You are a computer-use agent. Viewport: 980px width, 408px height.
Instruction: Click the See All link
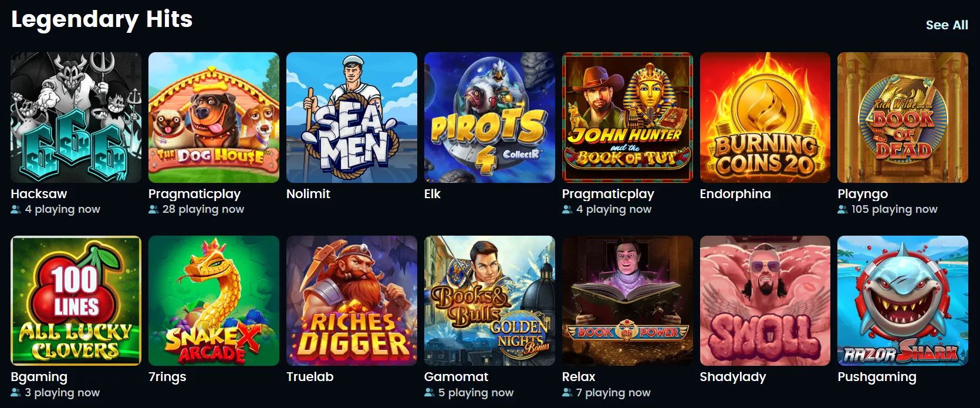(x=947, y=25)
